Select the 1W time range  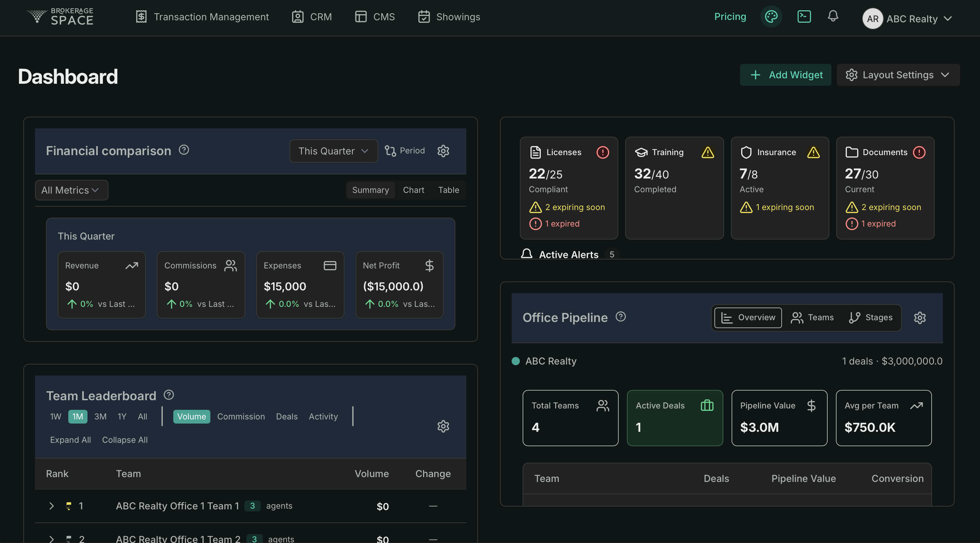(56, 417)
